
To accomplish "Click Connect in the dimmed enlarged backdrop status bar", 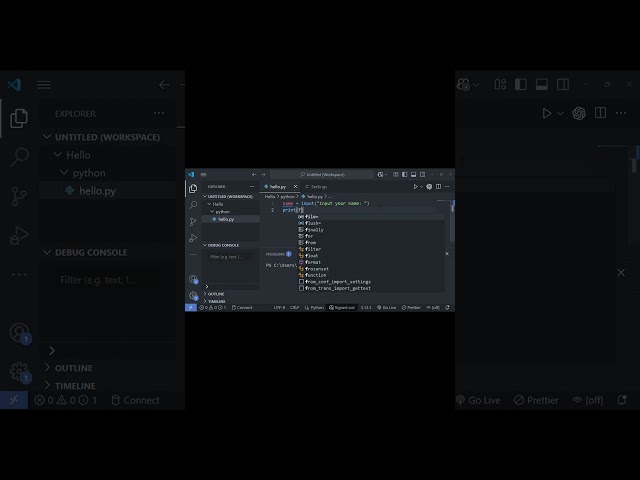I will point(136,400).
